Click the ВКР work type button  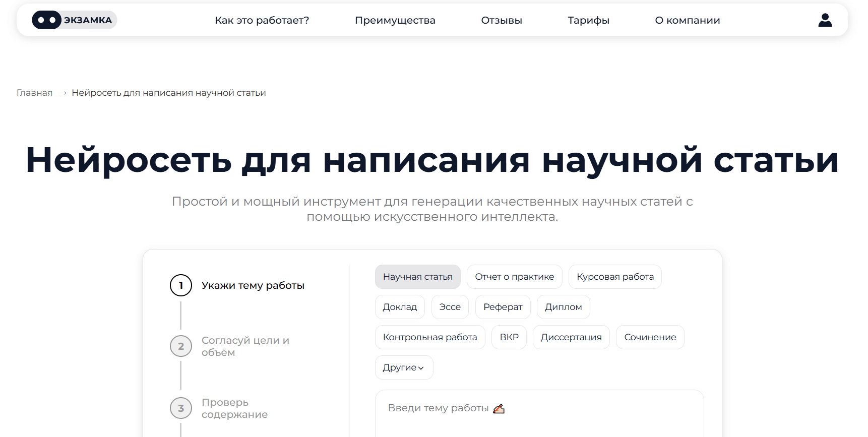coord(509,337)
